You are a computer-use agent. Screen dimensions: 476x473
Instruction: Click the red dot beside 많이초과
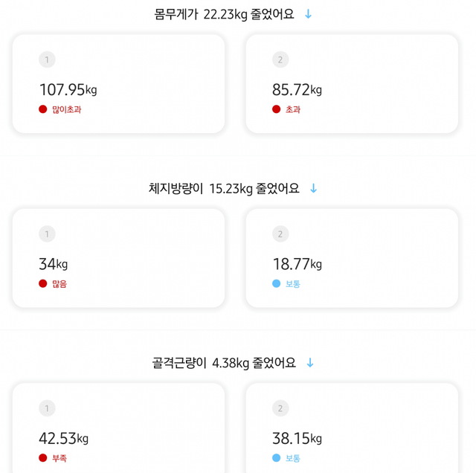tap(43, 109)
